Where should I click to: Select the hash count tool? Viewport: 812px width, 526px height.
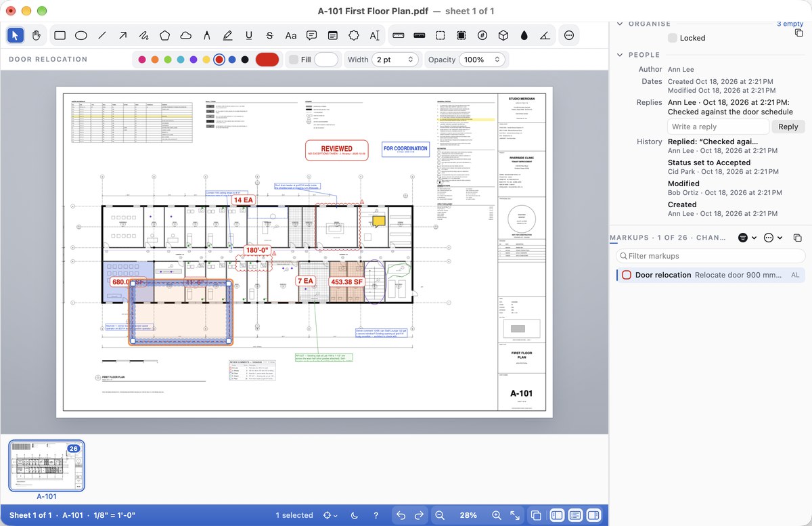tap(482, 35)
